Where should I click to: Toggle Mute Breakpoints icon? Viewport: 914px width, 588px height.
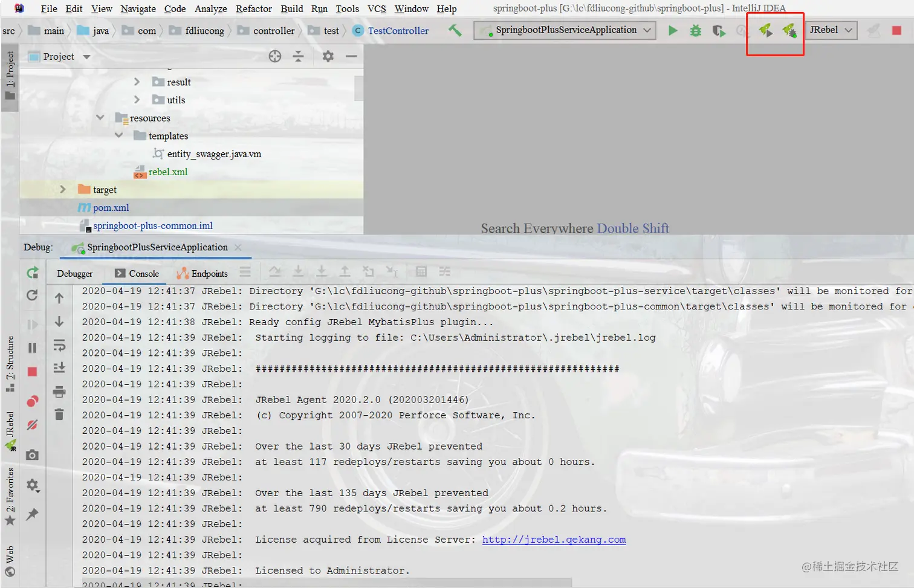point(33,425)
